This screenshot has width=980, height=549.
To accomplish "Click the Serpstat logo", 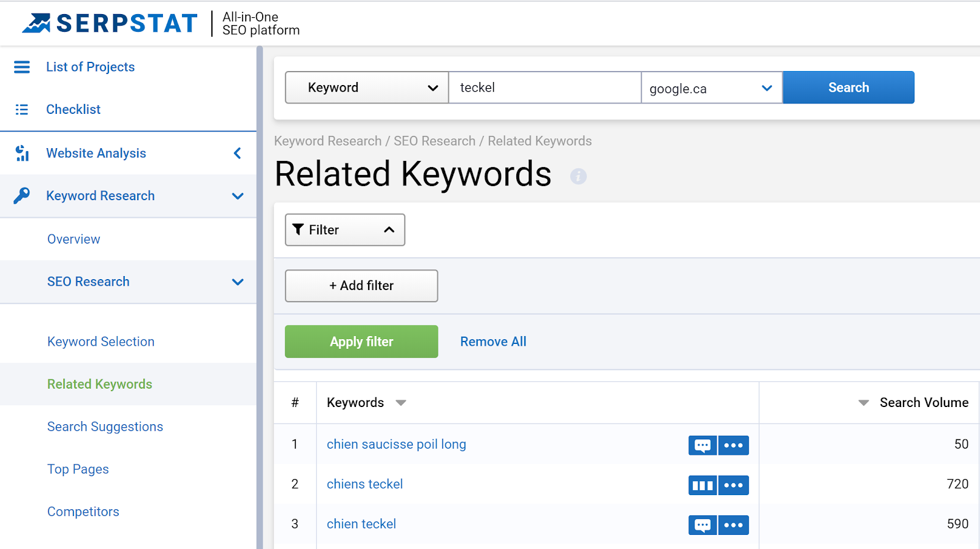I will tap(110, 23).
